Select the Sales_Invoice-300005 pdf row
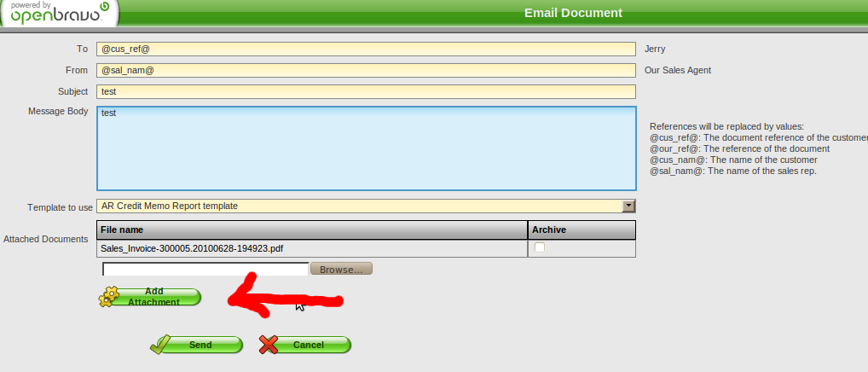 click(x=366, y=248)
